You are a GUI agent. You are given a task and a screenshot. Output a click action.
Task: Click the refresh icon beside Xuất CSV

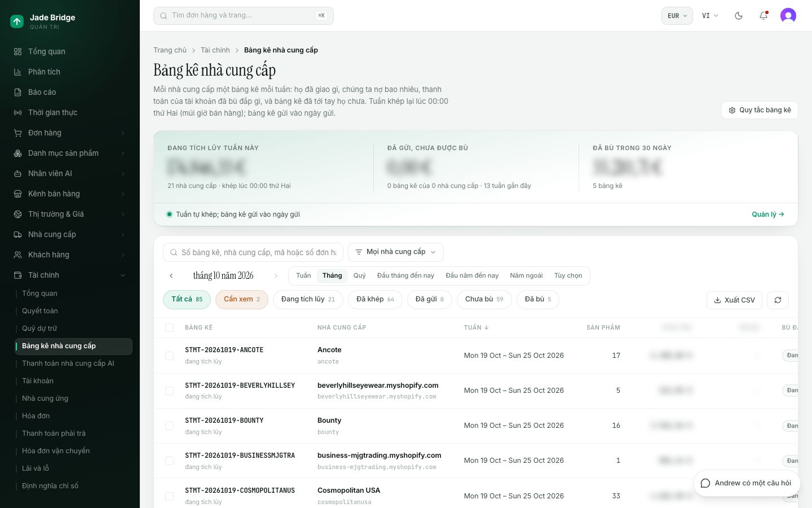pyautogui.click(x=778, y=300)
